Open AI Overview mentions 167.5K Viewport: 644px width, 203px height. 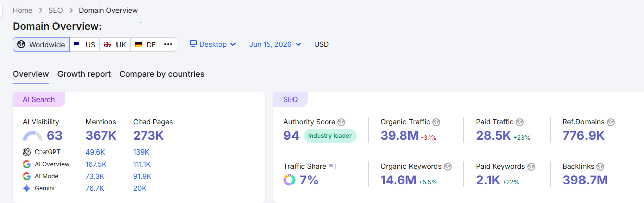click(x=96, y=164)
